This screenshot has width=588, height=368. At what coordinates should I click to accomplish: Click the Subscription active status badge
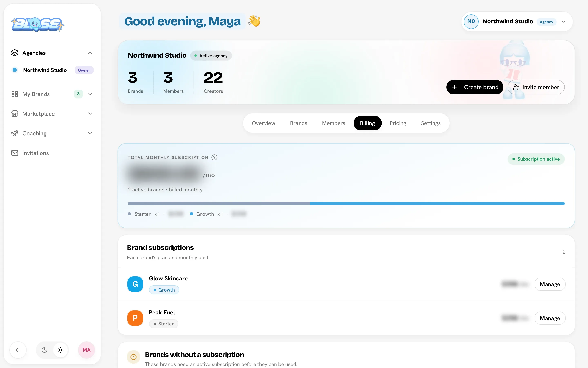click(536, 159)
